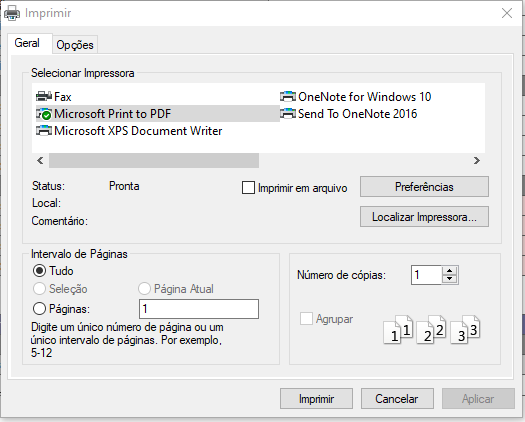Click the Localizar Impressora button
The image size is (525, 422).
point(424,217)
